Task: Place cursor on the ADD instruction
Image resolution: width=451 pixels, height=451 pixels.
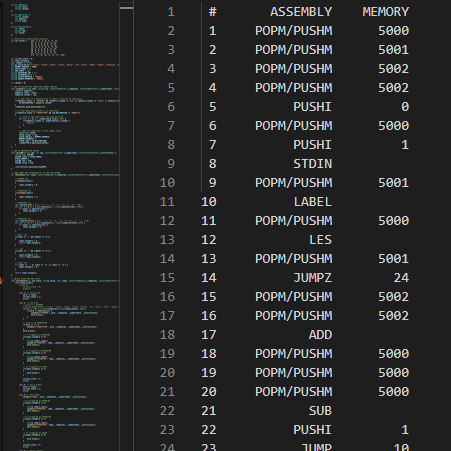Action: tap(320, 335)
